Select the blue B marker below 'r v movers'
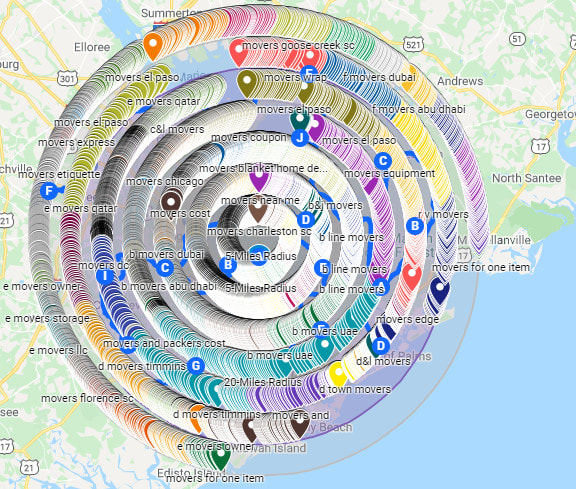Viewport: 576px width, 489px height. point(415,225)
